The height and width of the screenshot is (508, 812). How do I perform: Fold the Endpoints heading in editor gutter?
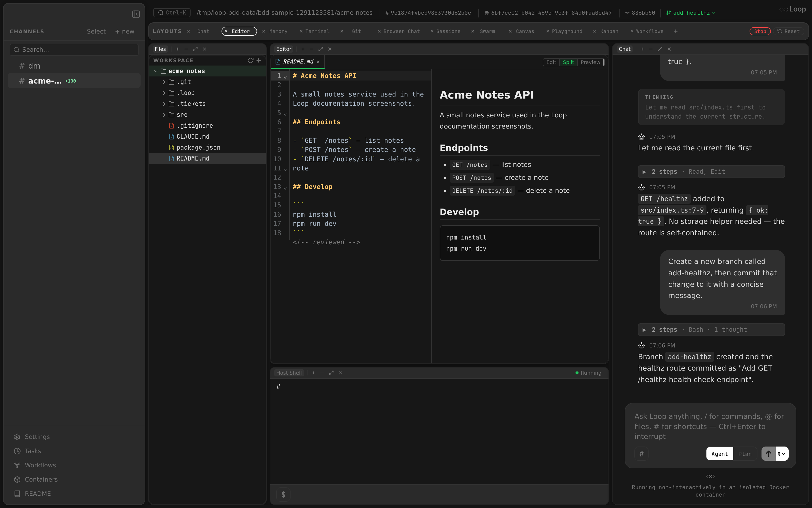[x=285, y=114]
